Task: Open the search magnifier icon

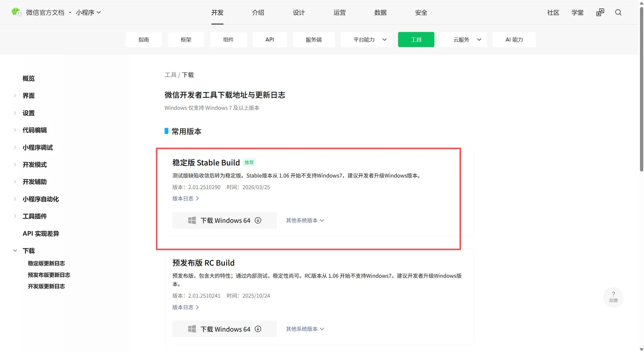Action: 618,12
